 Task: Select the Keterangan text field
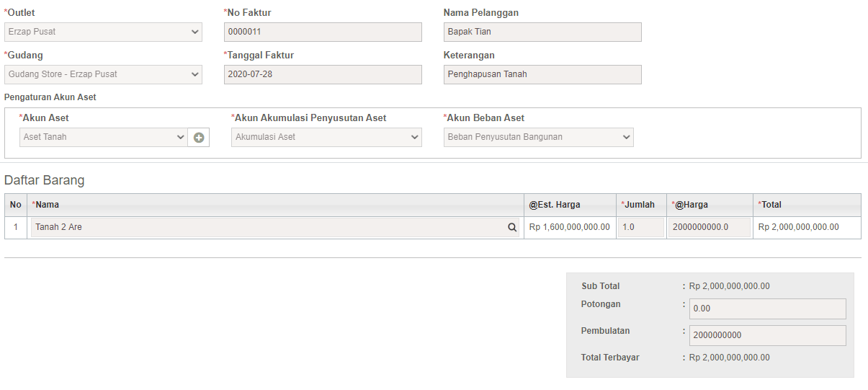pos(542,74)
